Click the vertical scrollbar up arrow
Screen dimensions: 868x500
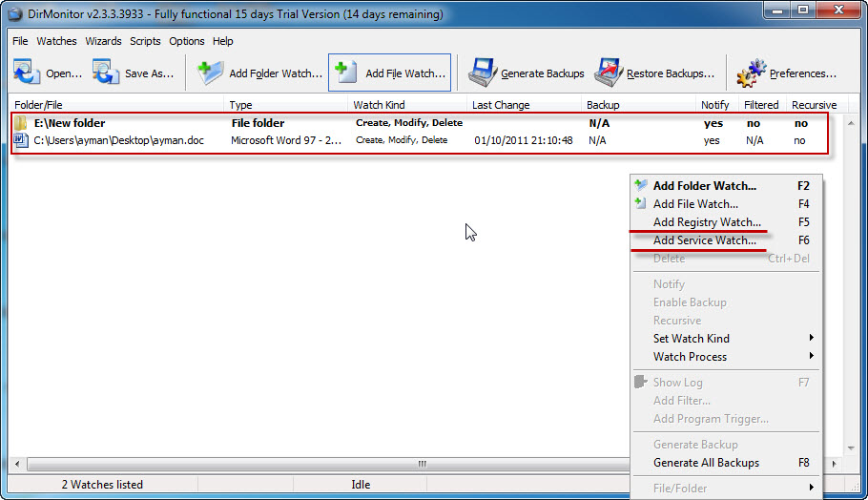[x=851, y=122]
